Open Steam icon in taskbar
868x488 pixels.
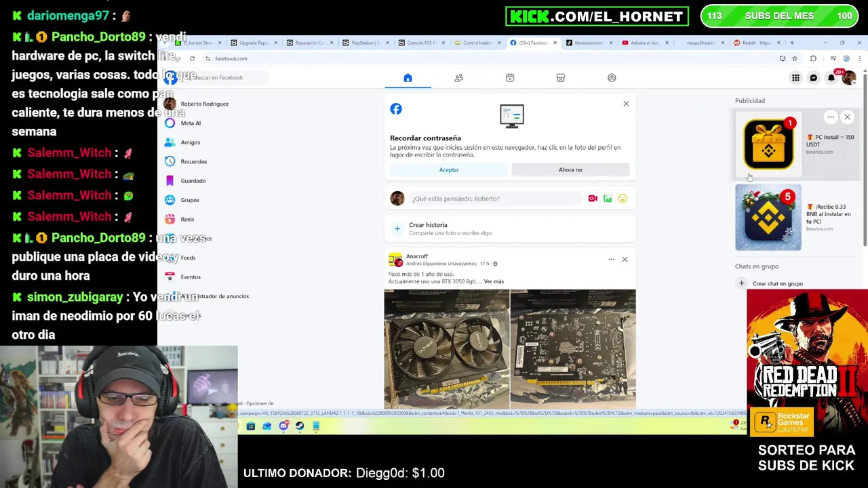click(x=300, y=426)
